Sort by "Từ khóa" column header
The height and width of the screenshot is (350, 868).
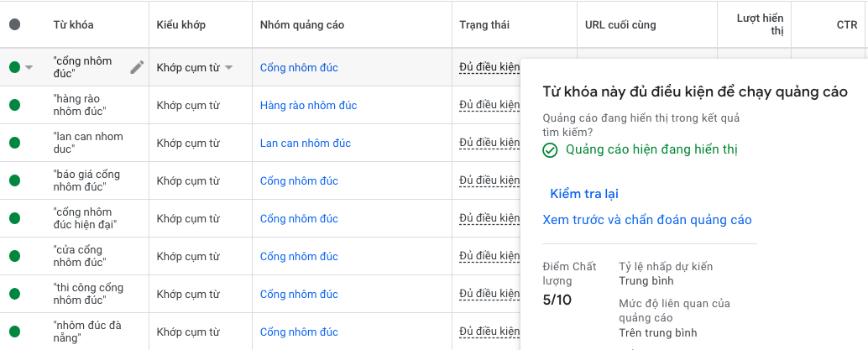(73, 25)
